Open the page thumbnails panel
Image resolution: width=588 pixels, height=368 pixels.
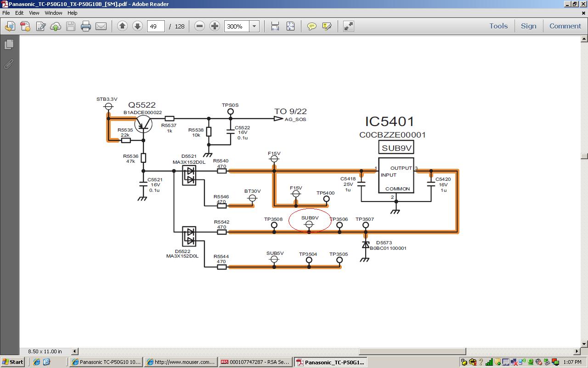point(9,45)
